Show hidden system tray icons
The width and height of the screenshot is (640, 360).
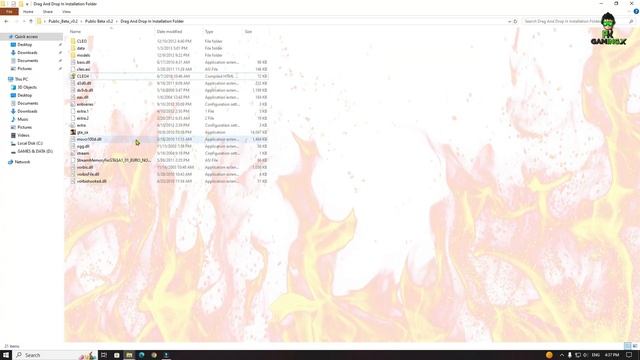click(x=562, y=355)
